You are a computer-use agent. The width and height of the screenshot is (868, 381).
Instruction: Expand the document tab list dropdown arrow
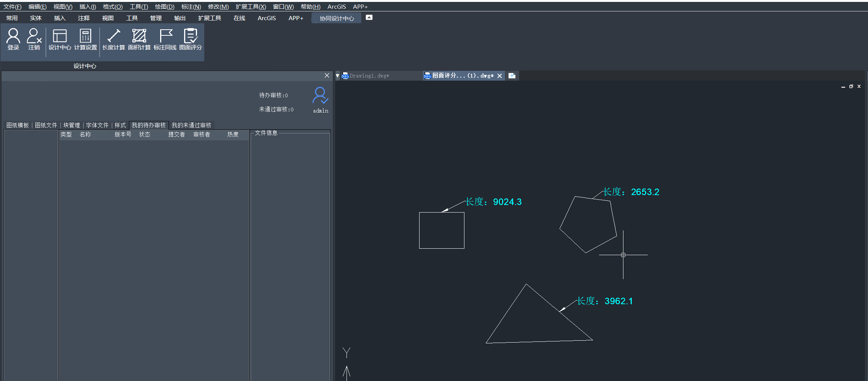pyautogui.click(x=337, y=76)
